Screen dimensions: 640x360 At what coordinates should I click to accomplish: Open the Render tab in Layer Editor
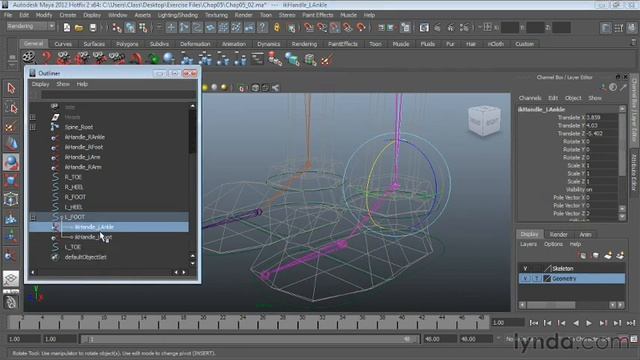pos(558,234)
